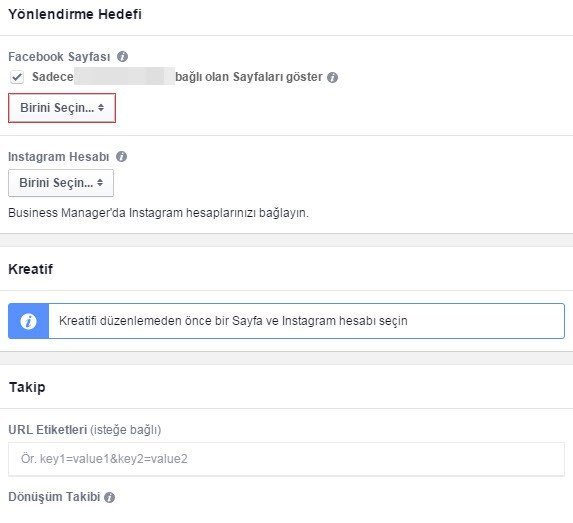
Task: Click the 'Kreatifi düzenlemeden önce' notice text
Action: click(233, 321)
